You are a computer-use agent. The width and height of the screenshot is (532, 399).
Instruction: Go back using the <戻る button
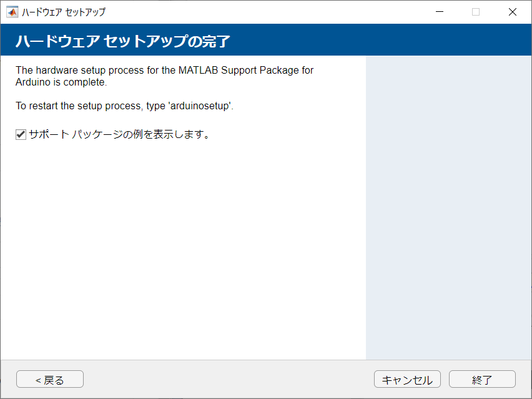pos(49,379)
